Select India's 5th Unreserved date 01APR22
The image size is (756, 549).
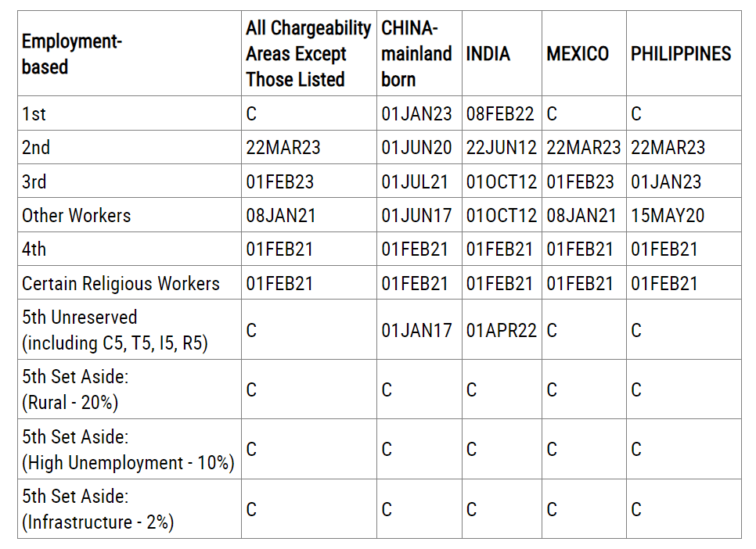[x=502, y=331]
